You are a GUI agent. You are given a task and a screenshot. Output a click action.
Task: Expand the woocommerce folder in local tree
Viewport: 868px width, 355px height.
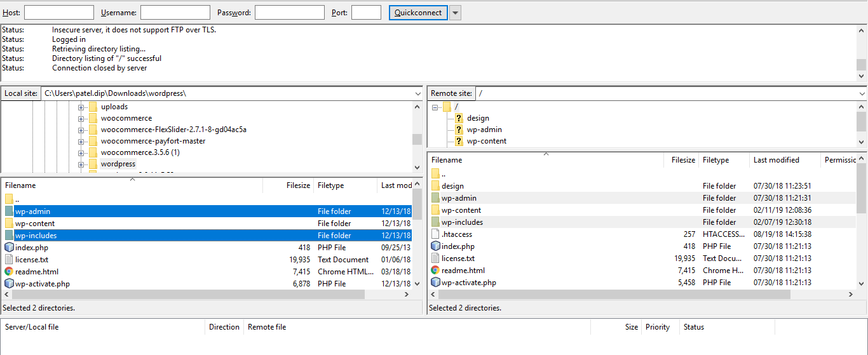[81, 119]
